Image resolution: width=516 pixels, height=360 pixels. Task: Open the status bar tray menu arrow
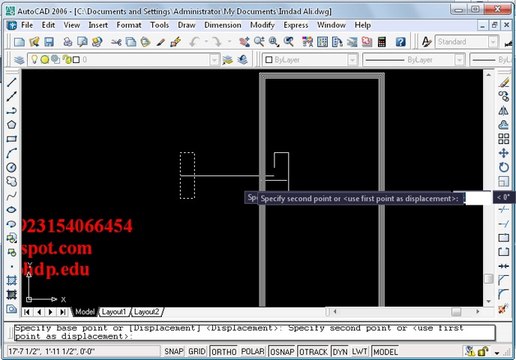(497, 352)
